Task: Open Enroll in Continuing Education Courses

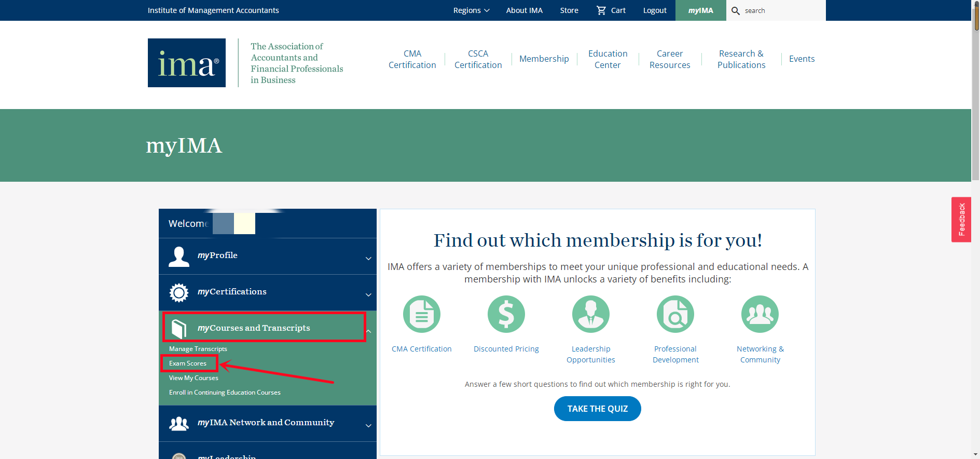Action: (225, 393)
